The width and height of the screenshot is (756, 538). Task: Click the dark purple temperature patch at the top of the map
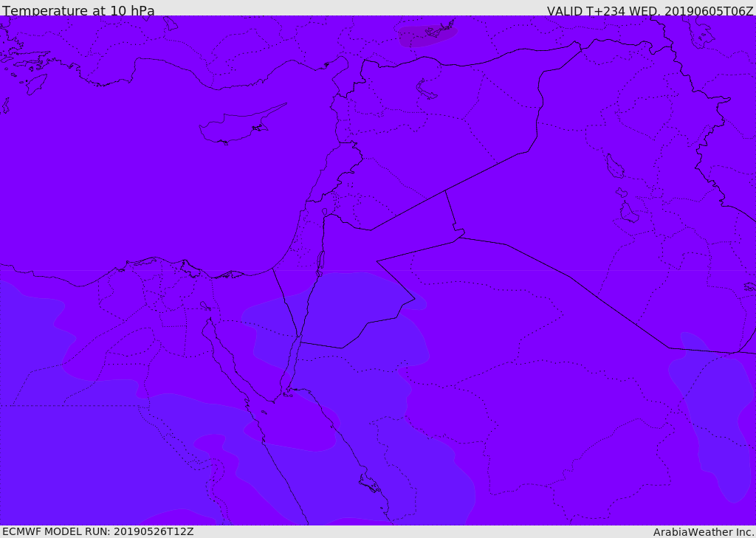tap(427, 35)
